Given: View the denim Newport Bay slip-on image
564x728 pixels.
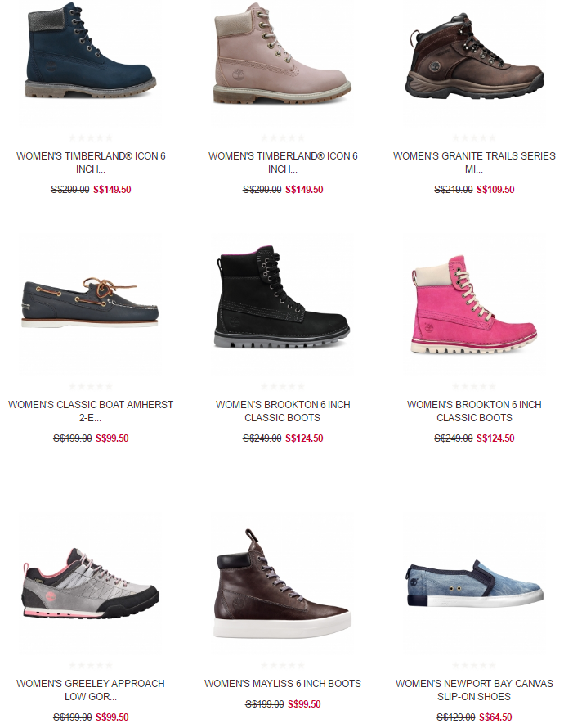Looking at the screenshot, I should (474, 584).
